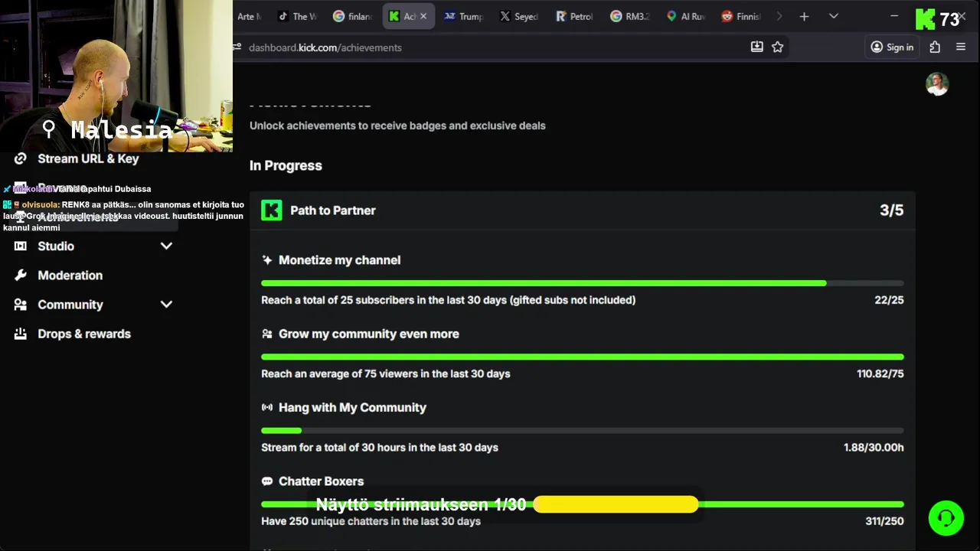
Task: Go to Moderation in the sidebar
Action: point(70,275)
